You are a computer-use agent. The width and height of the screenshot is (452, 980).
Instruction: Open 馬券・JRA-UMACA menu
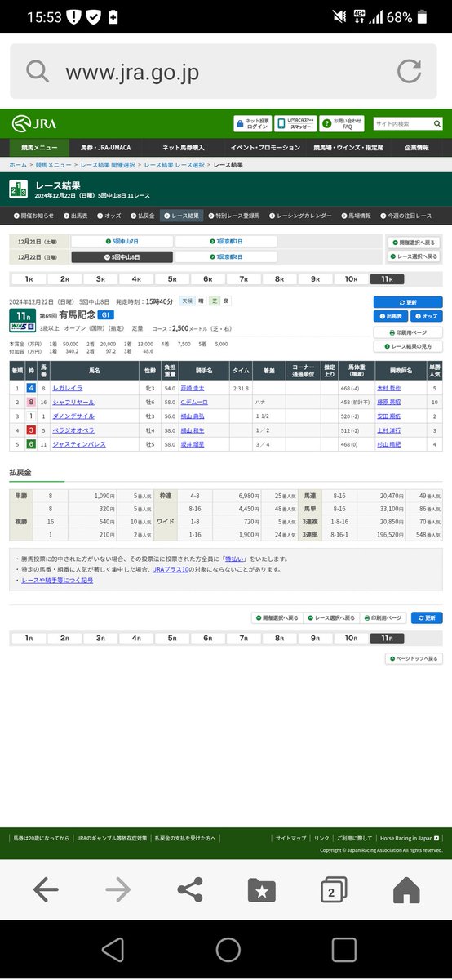point(106,148)
